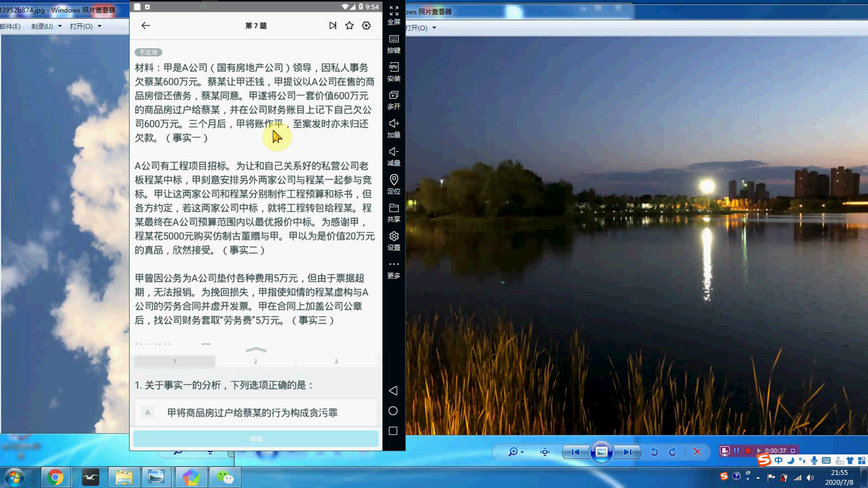Go back using the quiz app's arrow
868x488 pixels.
tap(146, 26)
